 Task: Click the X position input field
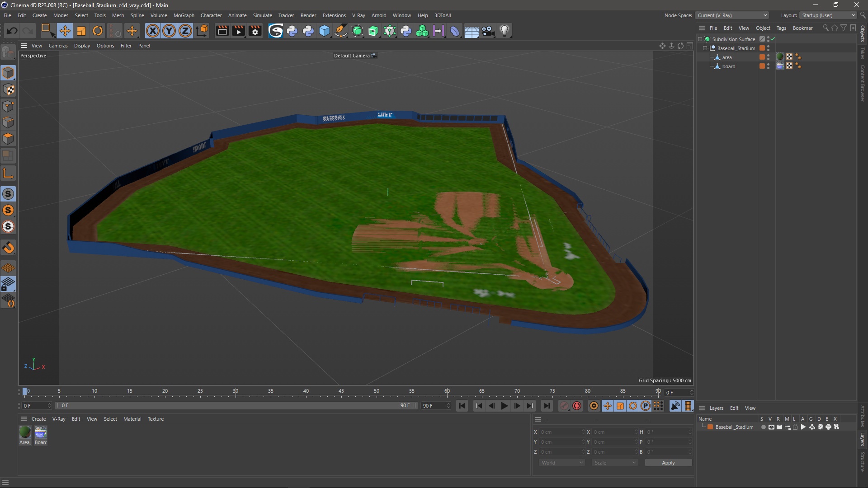click(562, 432)
